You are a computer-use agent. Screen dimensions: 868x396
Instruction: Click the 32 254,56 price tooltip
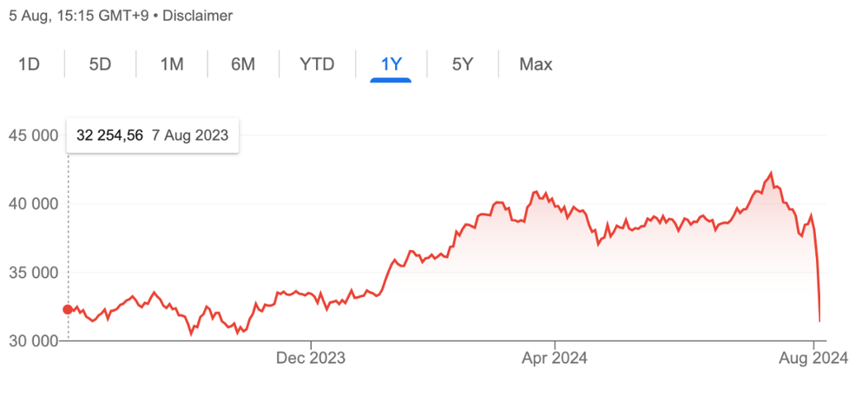[153, 135]
